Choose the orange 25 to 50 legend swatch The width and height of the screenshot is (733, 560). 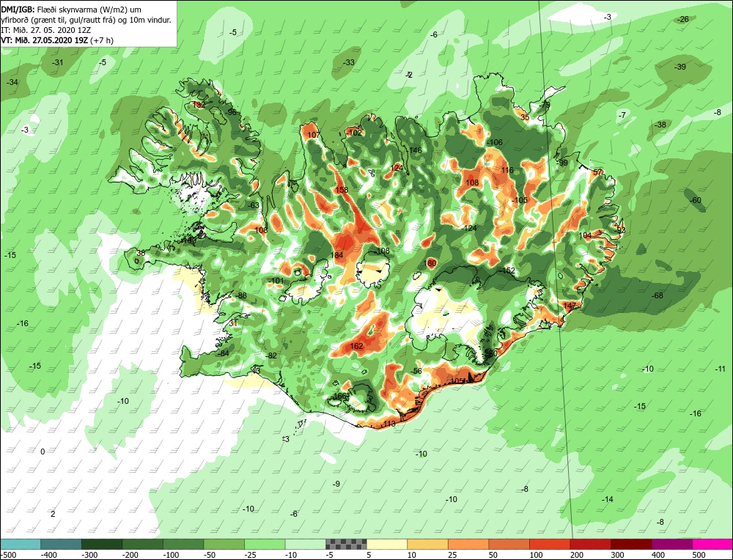click(469, 544)
